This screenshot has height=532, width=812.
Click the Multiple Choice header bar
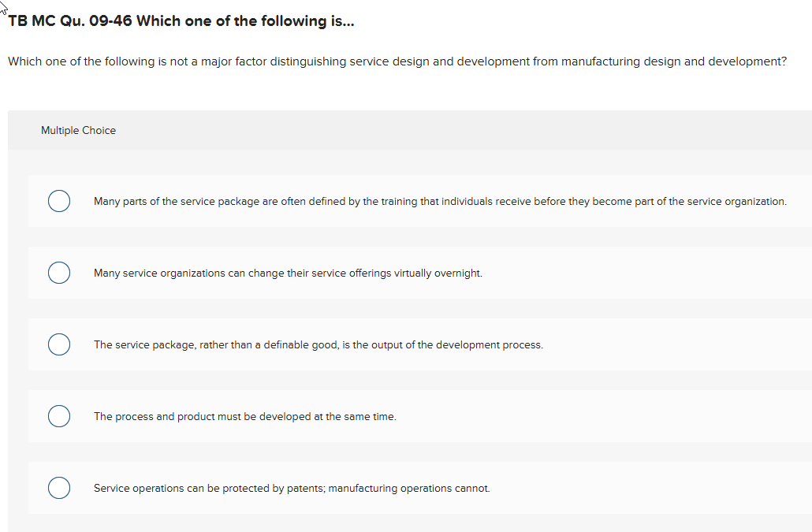pos(406,130)
